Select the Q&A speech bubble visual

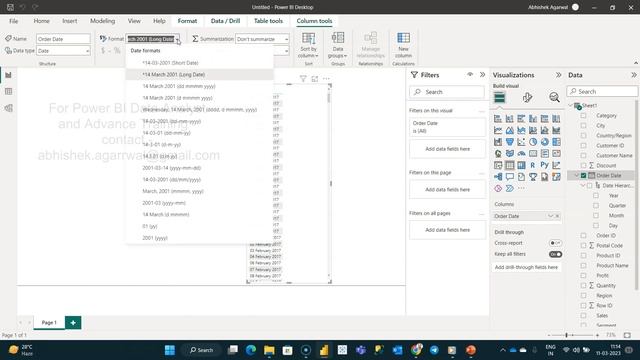coord(509,177)
